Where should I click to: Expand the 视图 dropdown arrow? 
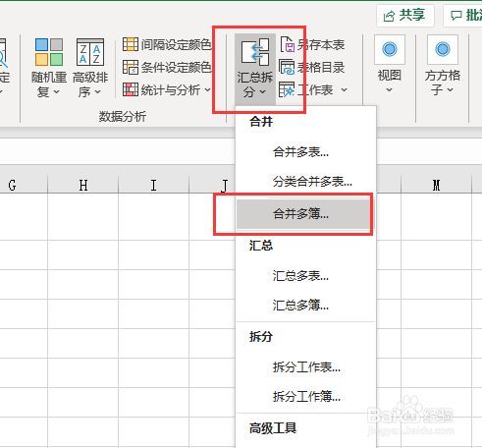(389, 89)
